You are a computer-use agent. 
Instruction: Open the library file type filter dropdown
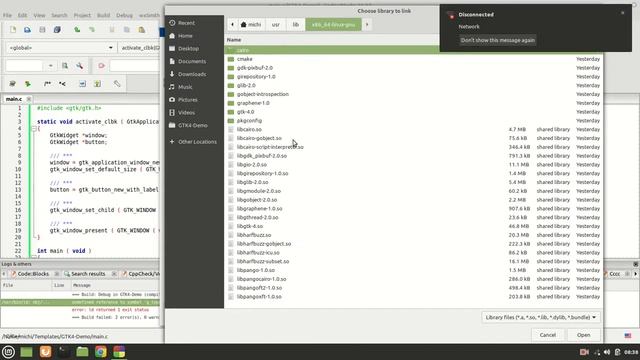(x=540, y=317)
